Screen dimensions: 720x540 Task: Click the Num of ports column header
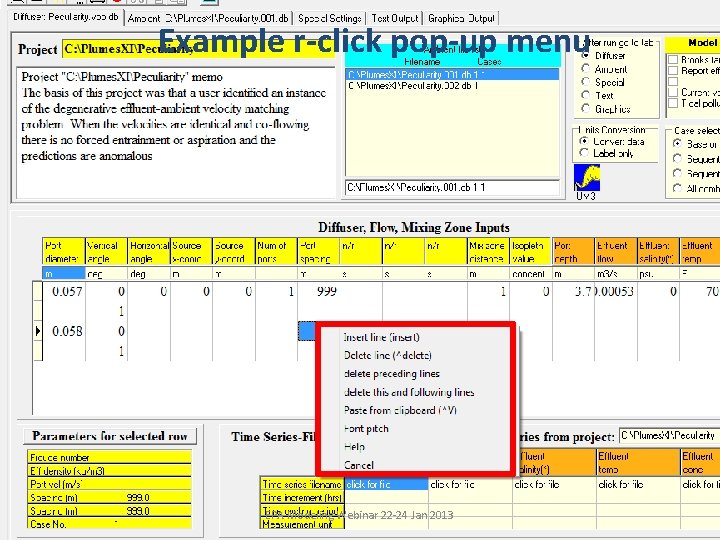point(276,252)
